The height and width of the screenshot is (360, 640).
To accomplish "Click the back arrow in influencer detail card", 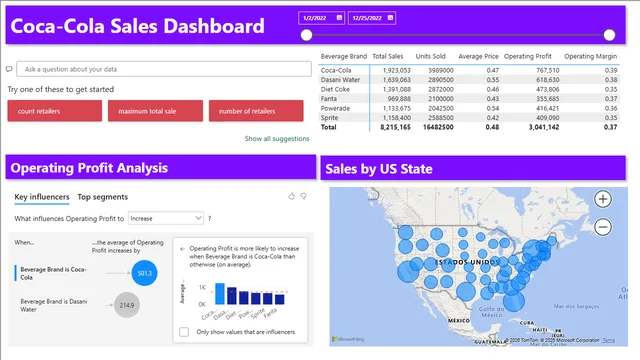I will tap(182, 249).
